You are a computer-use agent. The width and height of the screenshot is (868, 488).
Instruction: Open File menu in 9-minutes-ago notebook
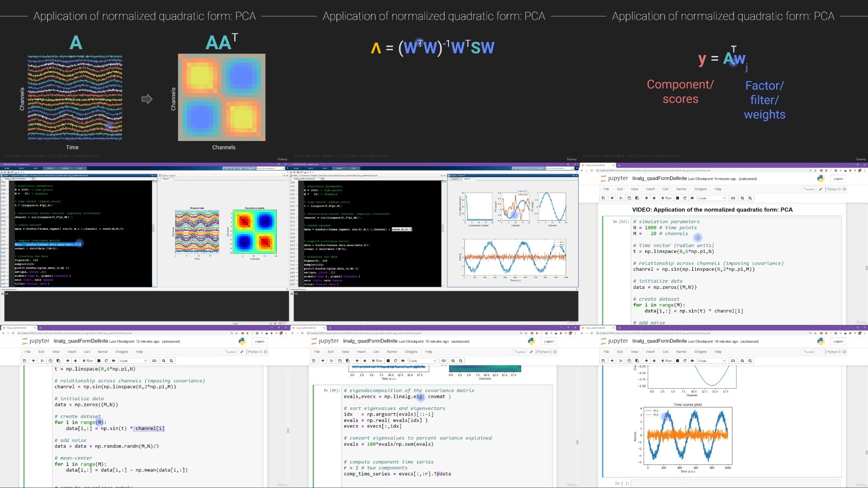click(606, 189)
